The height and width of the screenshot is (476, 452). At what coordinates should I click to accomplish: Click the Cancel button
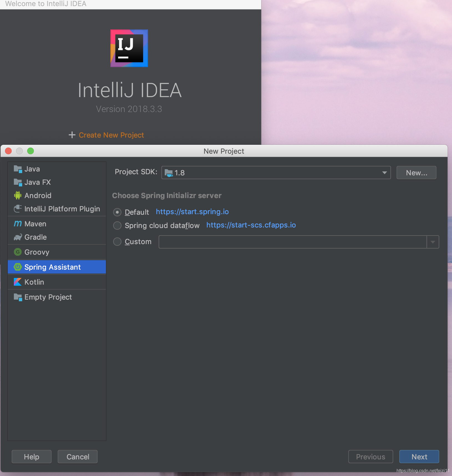(78, 457)
